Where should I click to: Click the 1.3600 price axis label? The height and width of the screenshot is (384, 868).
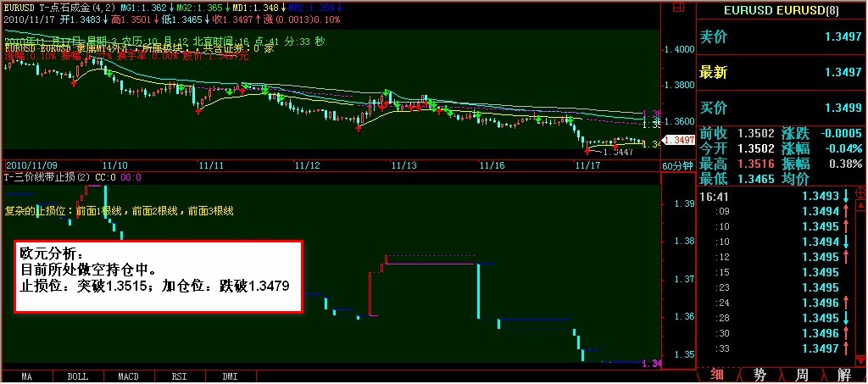(x=677, y=122)
